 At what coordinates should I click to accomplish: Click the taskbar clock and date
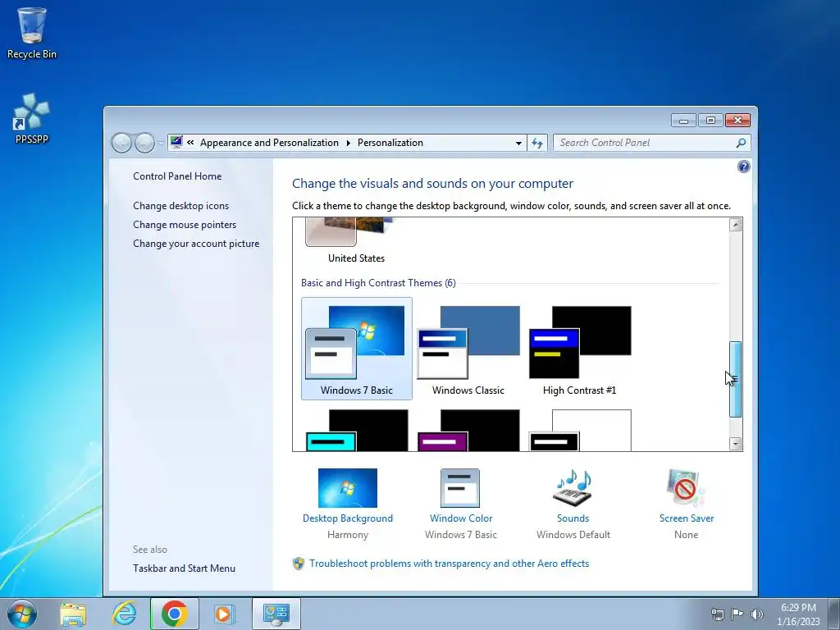pos(798,614)
